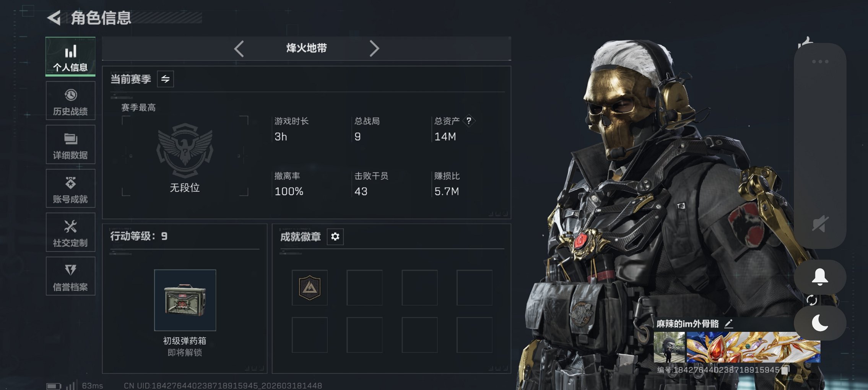Screen dimensions: 868x390
Task: Open the three dots more menu
Action: tap(820, 62)
